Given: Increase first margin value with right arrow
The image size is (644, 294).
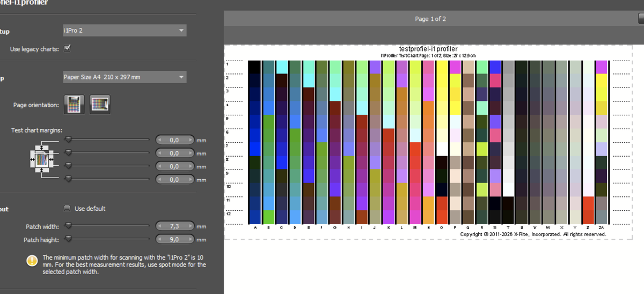Looking at the screenshot, I should [x=190, y=140].
